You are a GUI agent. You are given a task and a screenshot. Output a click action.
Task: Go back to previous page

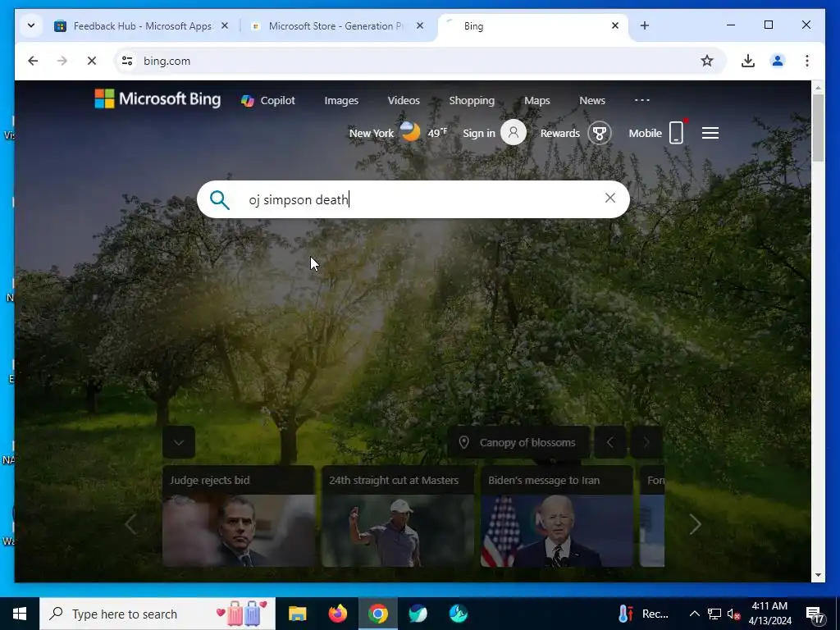[33, 61]
